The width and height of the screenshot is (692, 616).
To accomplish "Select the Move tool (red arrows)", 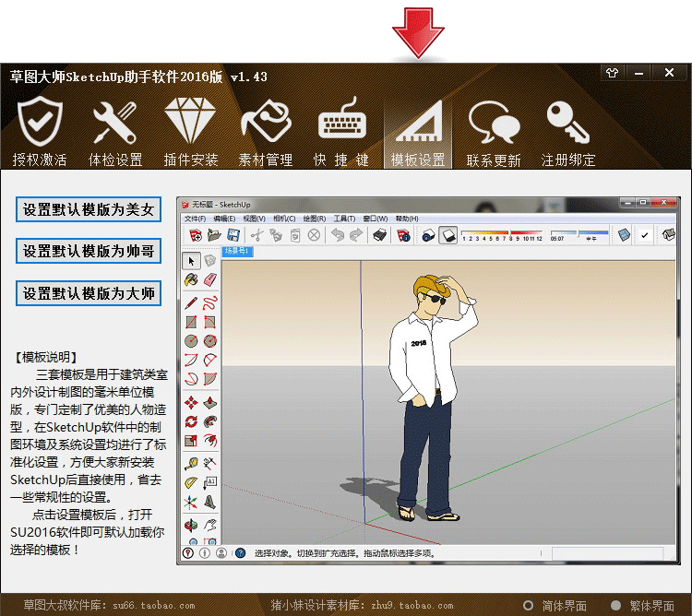I will pyautogui.click(x=191, y=403).
